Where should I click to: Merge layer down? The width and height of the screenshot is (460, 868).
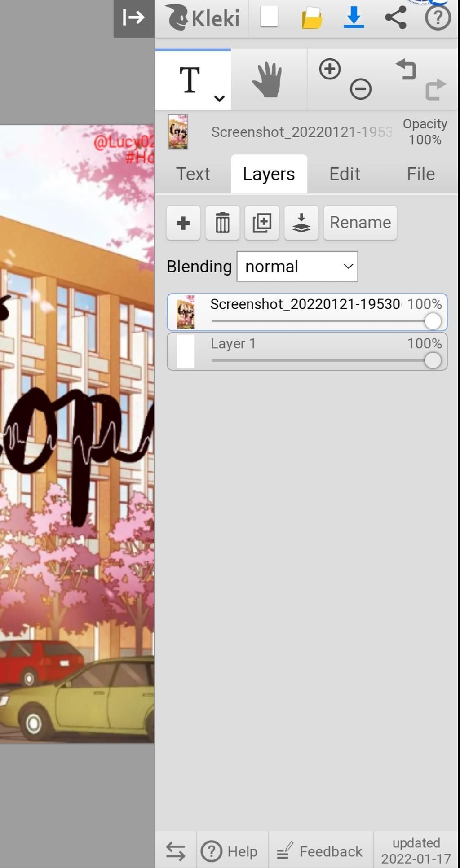[x=301, y=223]
